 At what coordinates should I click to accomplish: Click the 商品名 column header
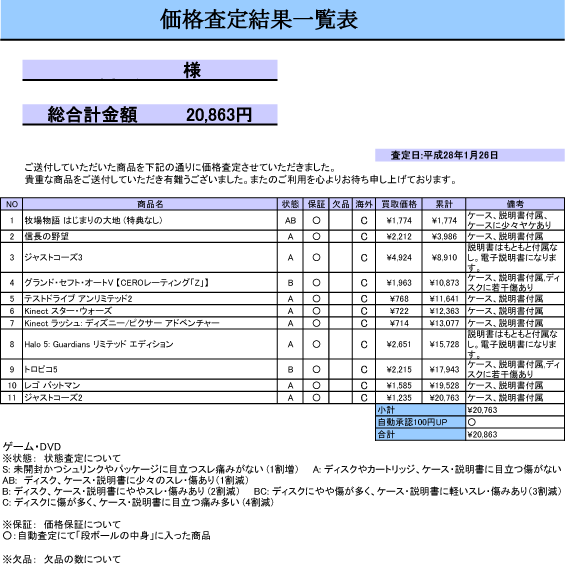[150, 204]
